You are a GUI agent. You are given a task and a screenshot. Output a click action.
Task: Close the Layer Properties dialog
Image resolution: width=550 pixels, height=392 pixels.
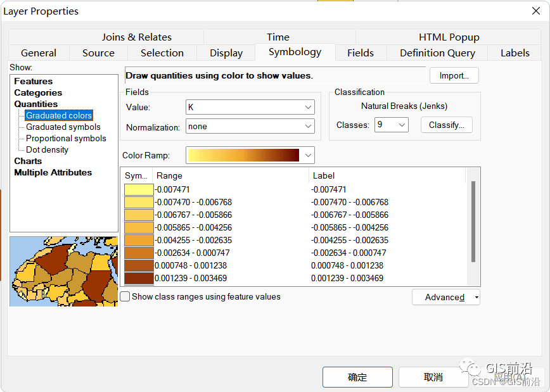(x=536, y=11)
